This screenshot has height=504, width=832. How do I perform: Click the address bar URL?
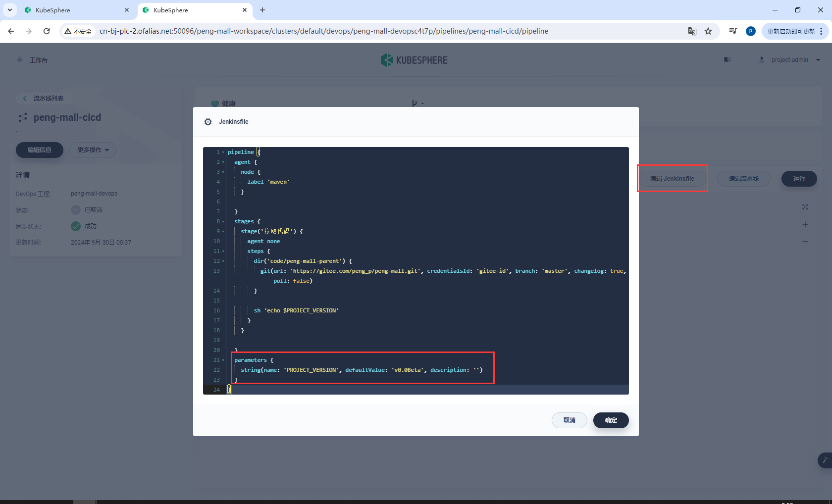click(x=324, y=31)
